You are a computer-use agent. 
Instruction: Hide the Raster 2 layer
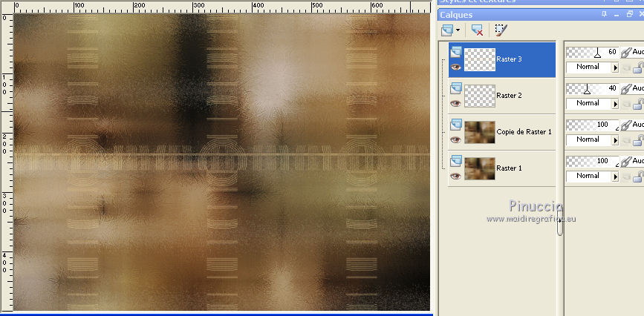[455, 103]
